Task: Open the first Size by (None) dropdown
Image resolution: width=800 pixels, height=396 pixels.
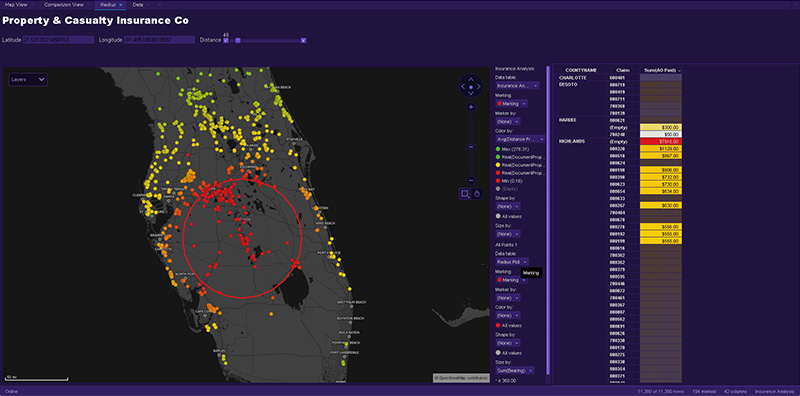Action: [508, 234]
